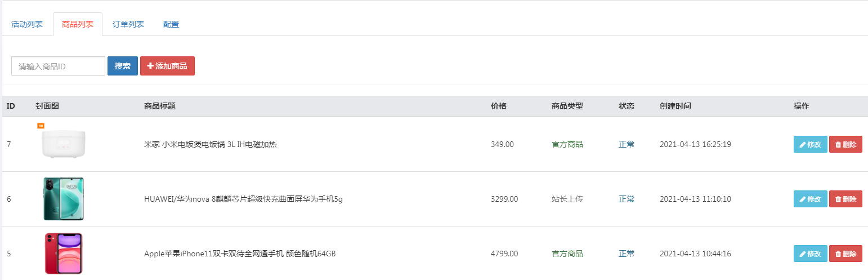
Task: Edit the HUAWEI nova 8 product row
Action: pos(810,199)
